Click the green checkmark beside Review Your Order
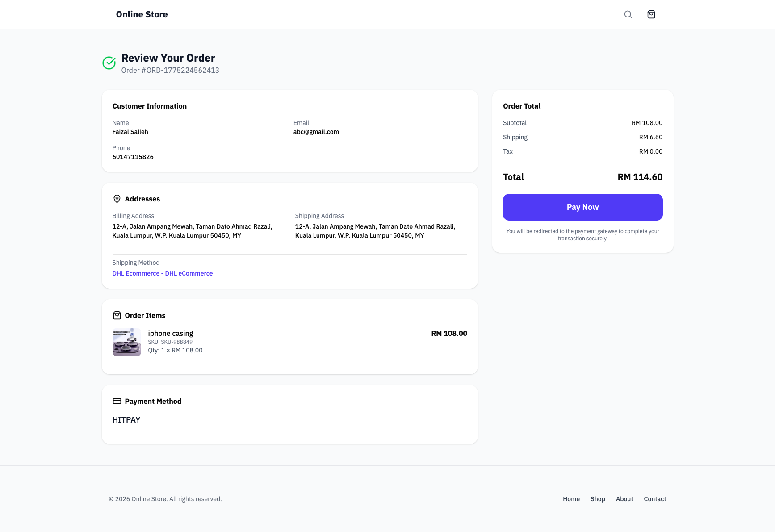 [109, 63]
